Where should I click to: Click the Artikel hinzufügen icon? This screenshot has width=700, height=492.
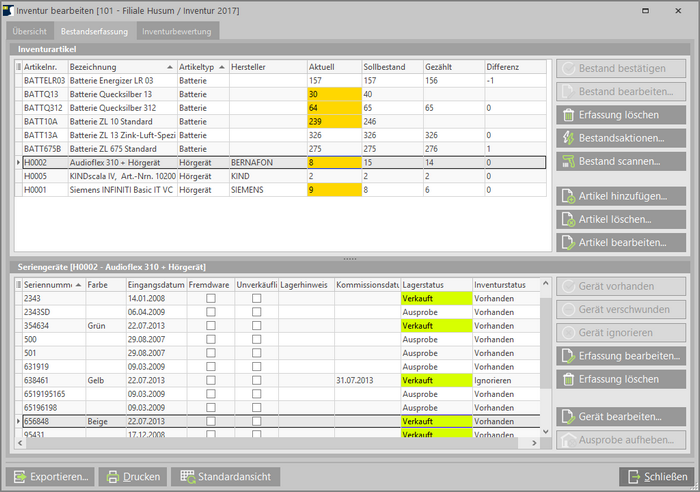point(566,196)
